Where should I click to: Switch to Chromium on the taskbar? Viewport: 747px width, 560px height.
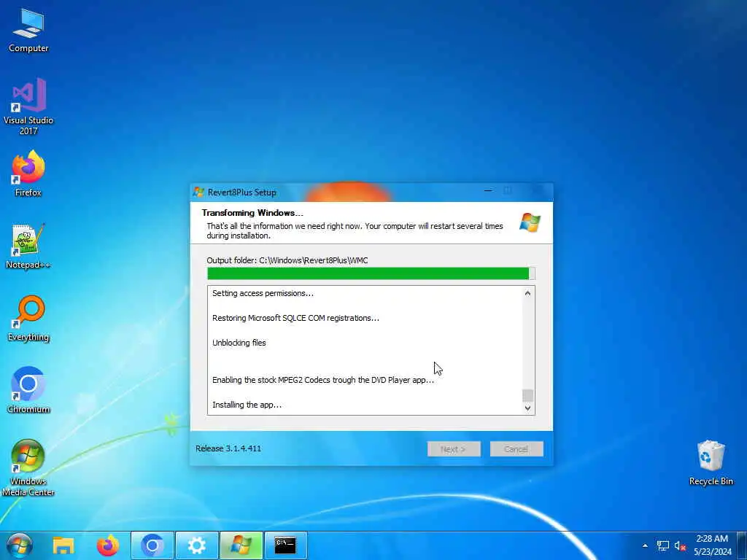(x=152, y=545)
